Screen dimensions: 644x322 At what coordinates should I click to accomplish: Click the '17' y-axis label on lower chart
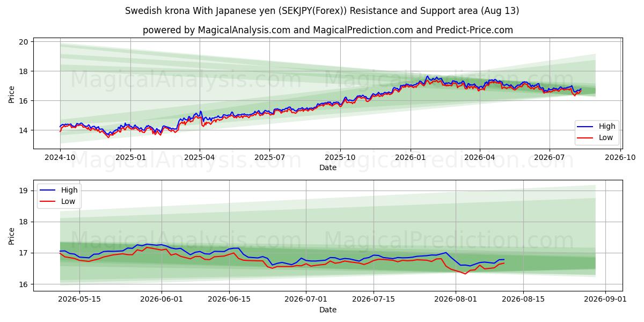point(24,253)
